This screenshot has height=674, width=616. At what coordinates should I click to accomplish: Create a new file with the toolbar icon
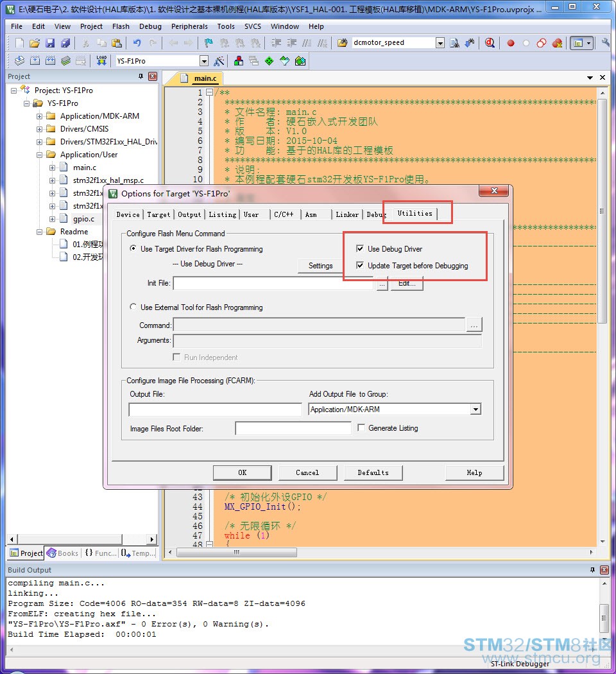point(19,42)
